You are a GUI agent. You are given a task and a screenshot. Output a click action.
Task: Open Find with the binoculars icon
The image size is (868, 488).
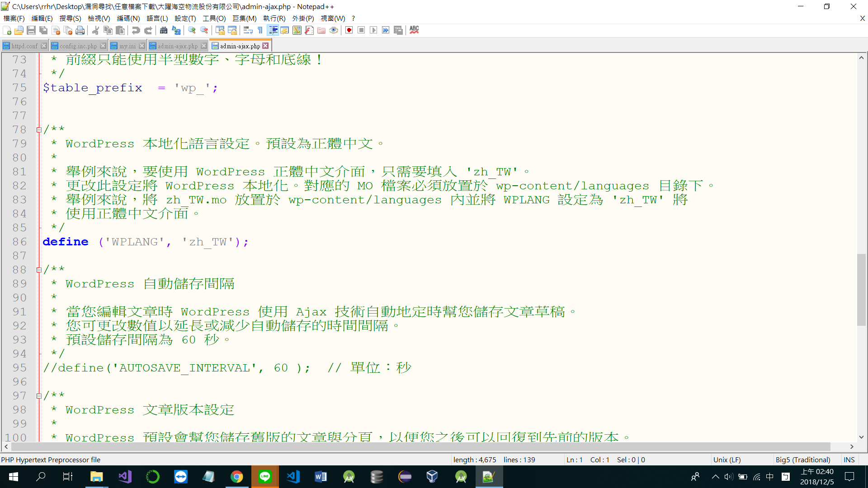point(164,30)
